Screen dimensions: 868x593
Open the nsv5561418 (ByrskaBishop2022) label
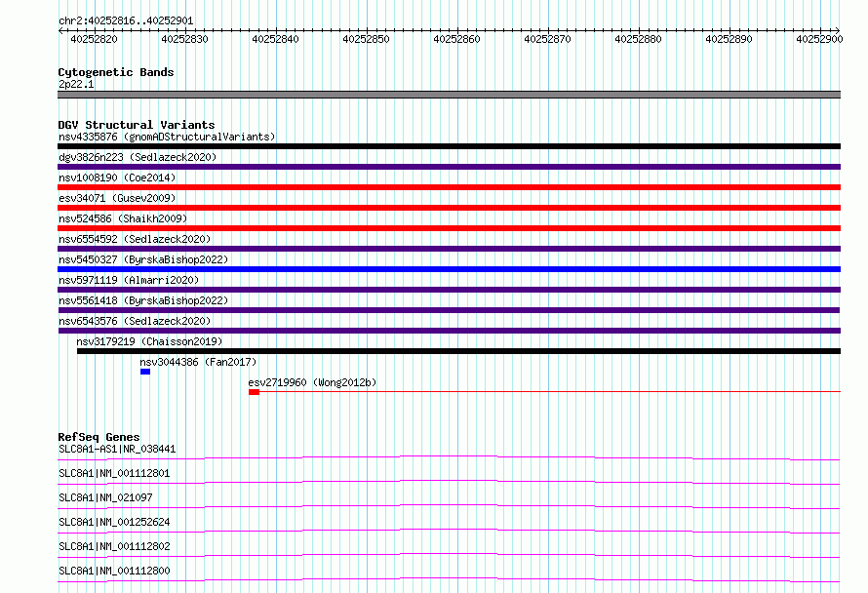[x=143, y=300]
